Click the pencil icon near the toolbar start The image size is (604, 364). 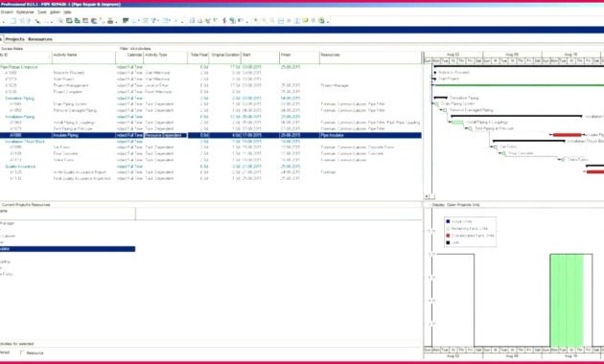point(37,21)
